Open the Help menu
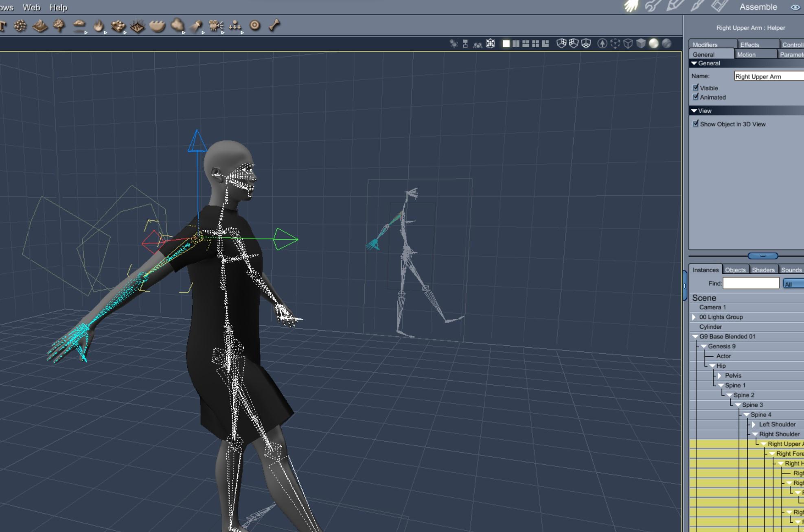This screenshot has width=804, height=532. point(58,7)
